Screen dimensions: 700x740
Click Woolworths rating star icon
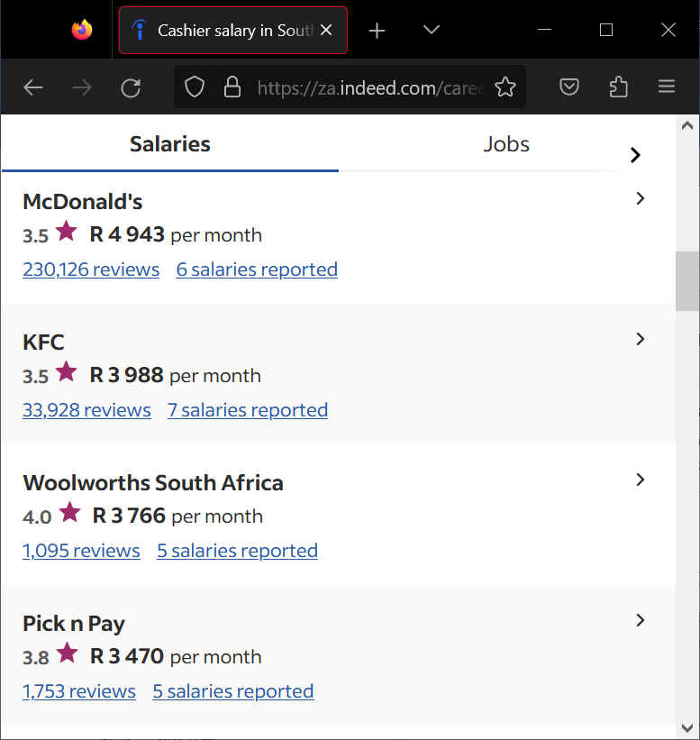pyautogui.click(x=69, y=513)
